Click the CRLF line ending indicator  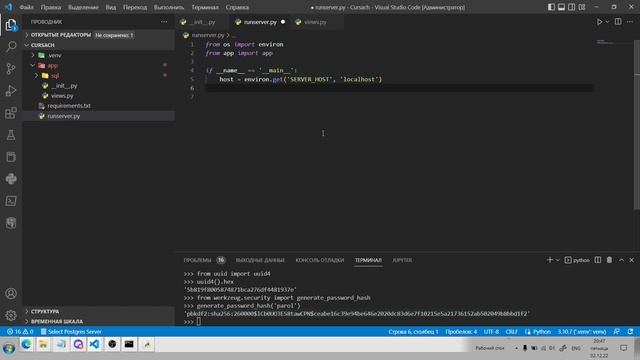click(x=511, y=331)
